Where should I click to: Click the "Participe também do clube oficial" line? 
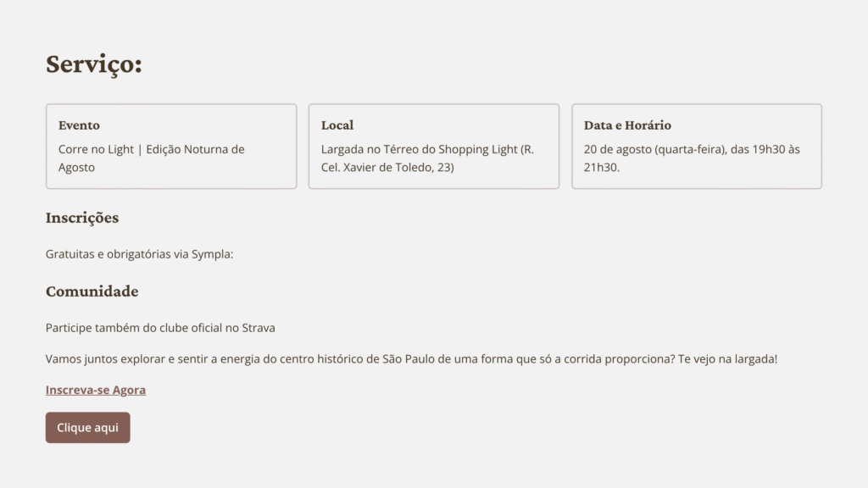point(160,328)
